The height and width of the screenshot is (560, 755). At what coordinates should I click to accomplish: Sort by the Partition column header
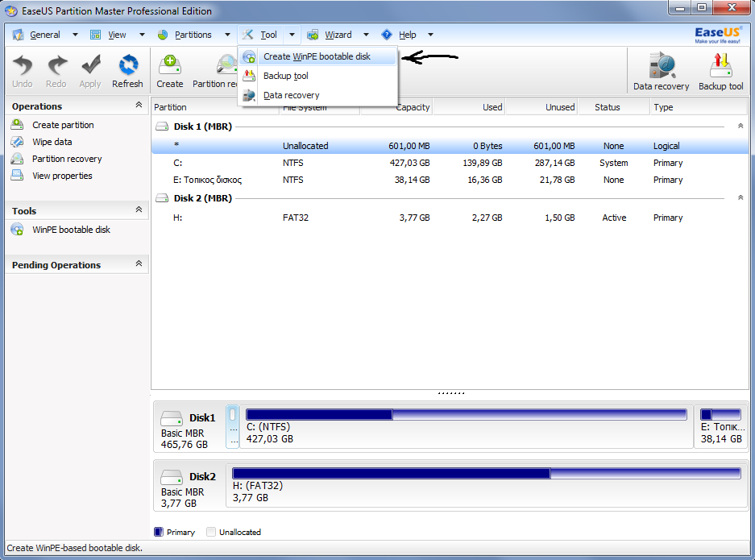pos(215,107)
